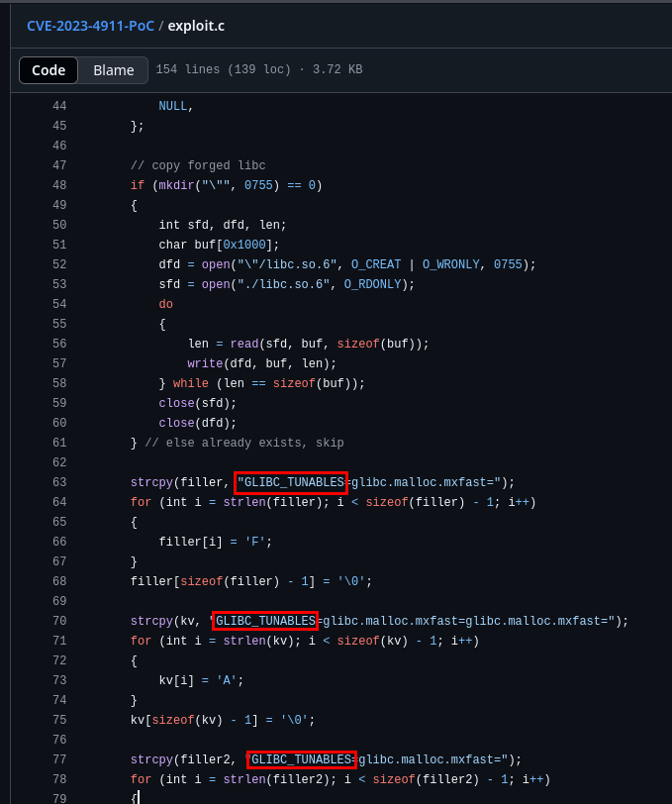
Task: Click the comment '// copy forged libc'
Action: tap(198, 165)
